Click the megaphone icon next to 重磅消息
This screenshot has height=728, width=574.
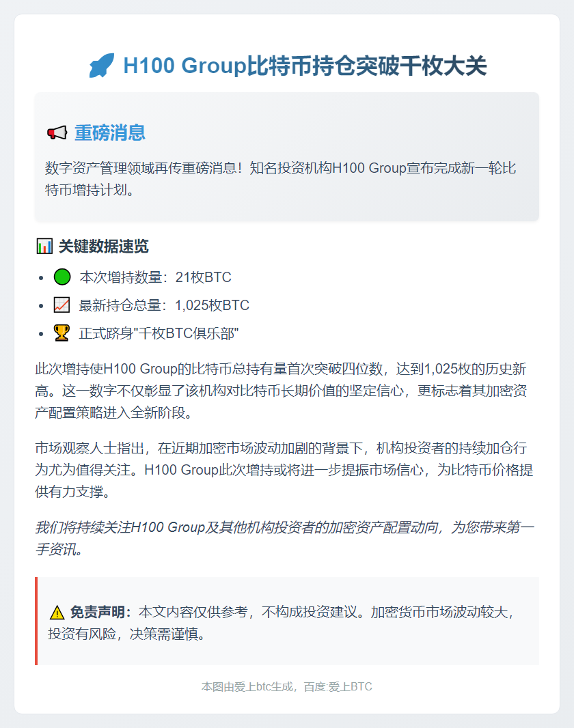(57, 132)
